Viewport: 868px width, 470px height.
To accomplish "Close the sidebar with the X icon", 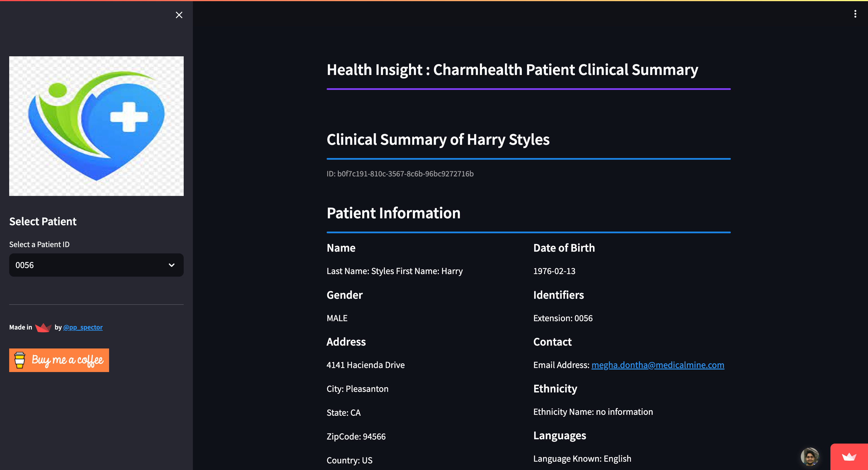I will point(179,15).
